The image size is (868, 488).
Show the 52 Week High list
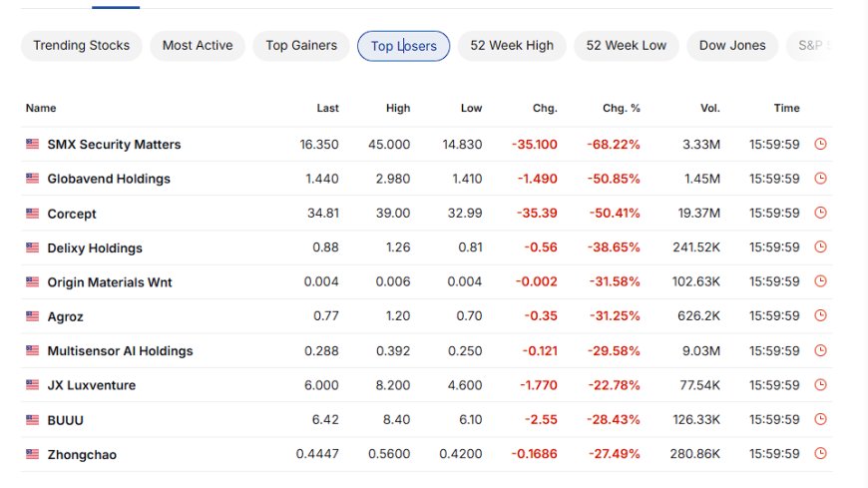pos(512,46)
